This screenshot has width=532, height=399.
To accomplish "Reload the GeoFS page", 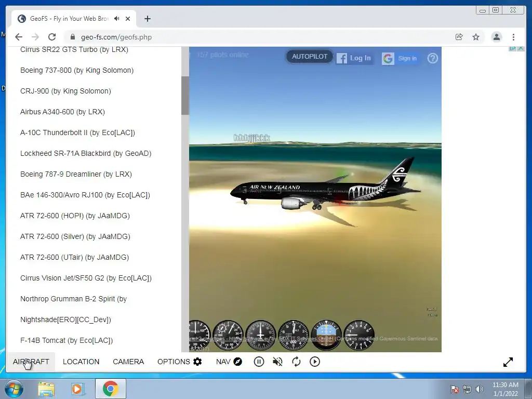I will click(x=52, y=37).
